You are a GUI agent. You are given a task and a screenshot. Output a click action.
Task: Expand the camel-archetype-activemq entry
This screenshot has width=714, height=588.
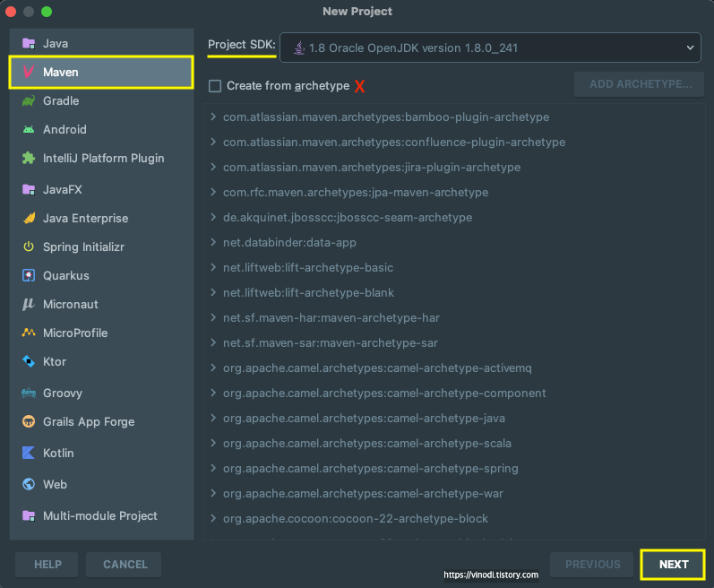[x=213, y=367]
